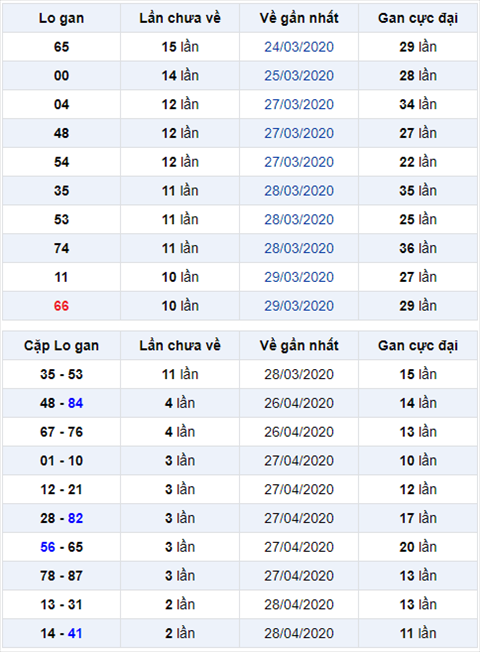Click the 'Cặp Lo gan' column header
This screenshot has width=480, height=652.
point(61,346)
